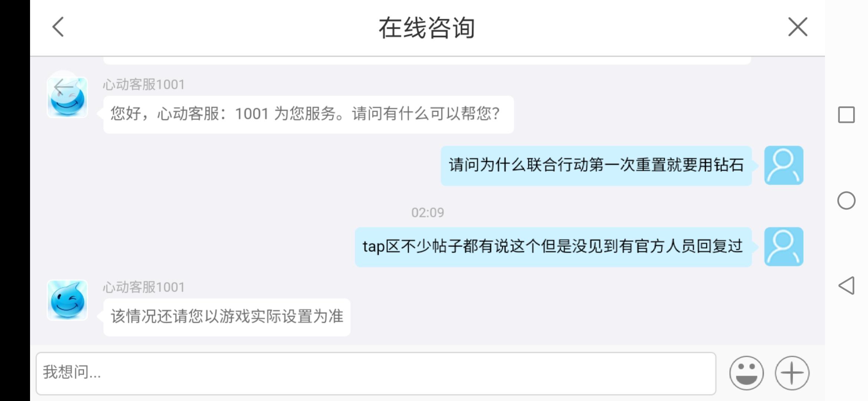Select message 请问为什么联合行动第一次重置就要用钻石
The height and width of the screenshot is (401, 868).
[596, 166]
